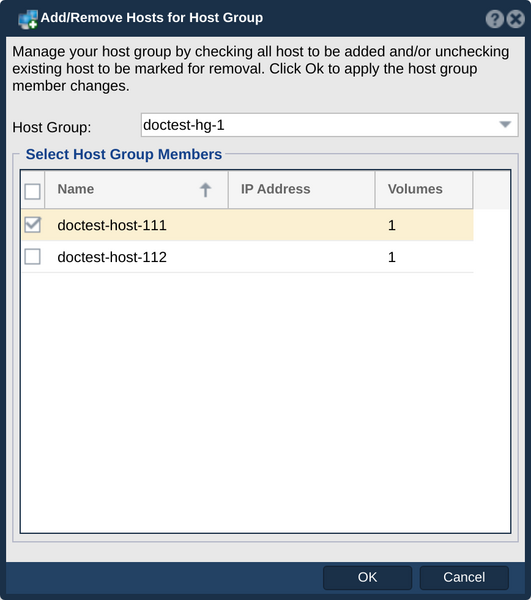Screen dimensions: 531x600
Task: Cancel the host group dialog
Action: pos(464,577)
